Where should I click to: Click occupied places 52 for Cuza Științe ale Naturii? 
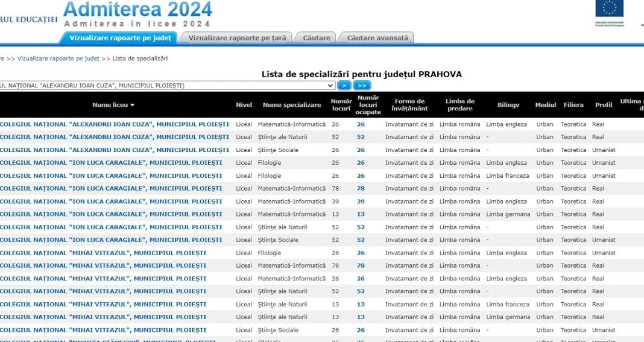tap(361, 137)
